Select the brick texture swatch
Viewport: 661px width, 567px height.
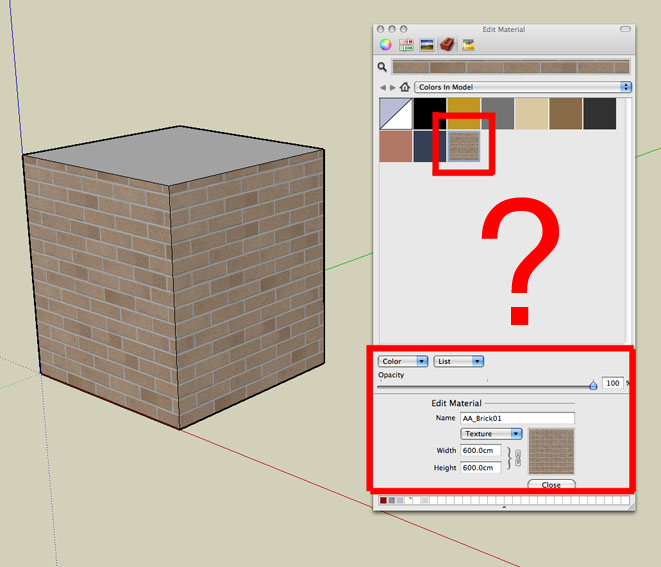pos(463,146)
